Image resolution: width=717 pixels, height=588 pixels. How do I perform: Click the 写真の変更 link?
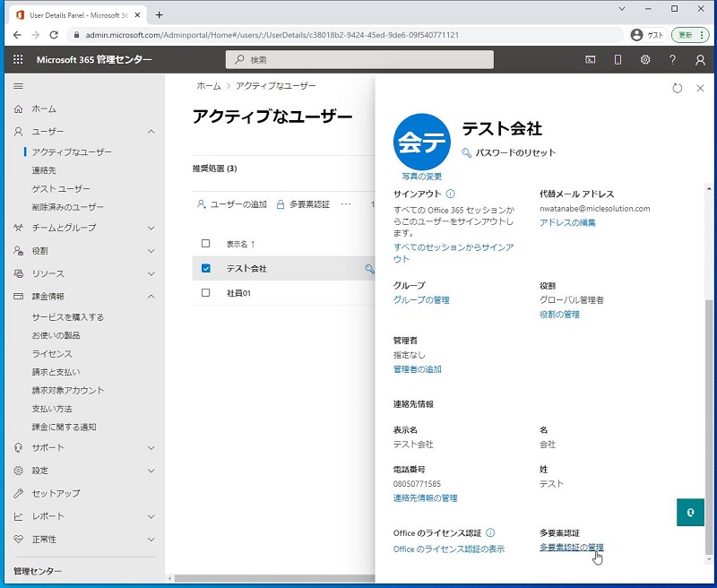point(421,176)
